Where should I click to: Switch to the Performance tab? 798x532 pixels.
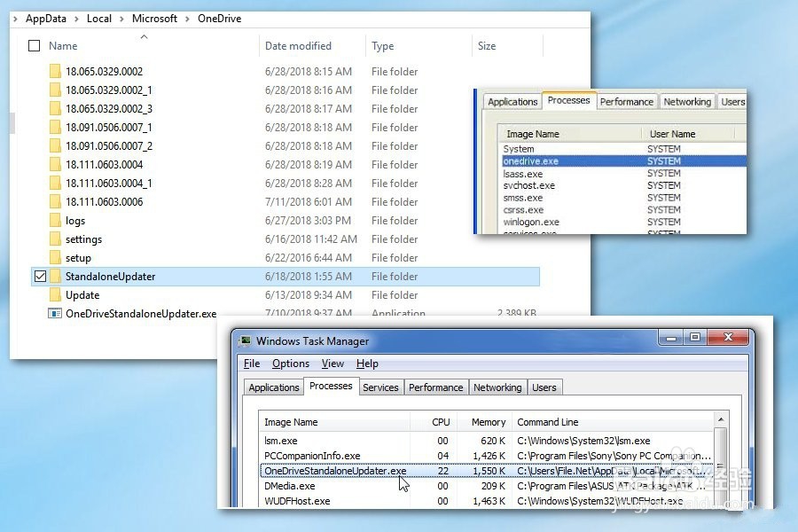(435, 387)
